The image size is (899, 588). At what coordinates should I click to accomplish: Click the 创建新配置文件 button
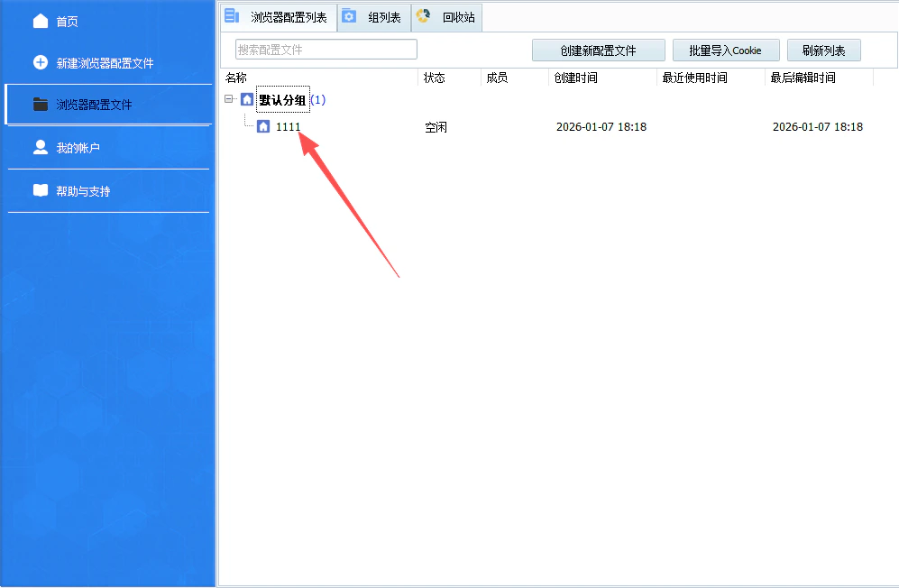(x=599, y=50)
